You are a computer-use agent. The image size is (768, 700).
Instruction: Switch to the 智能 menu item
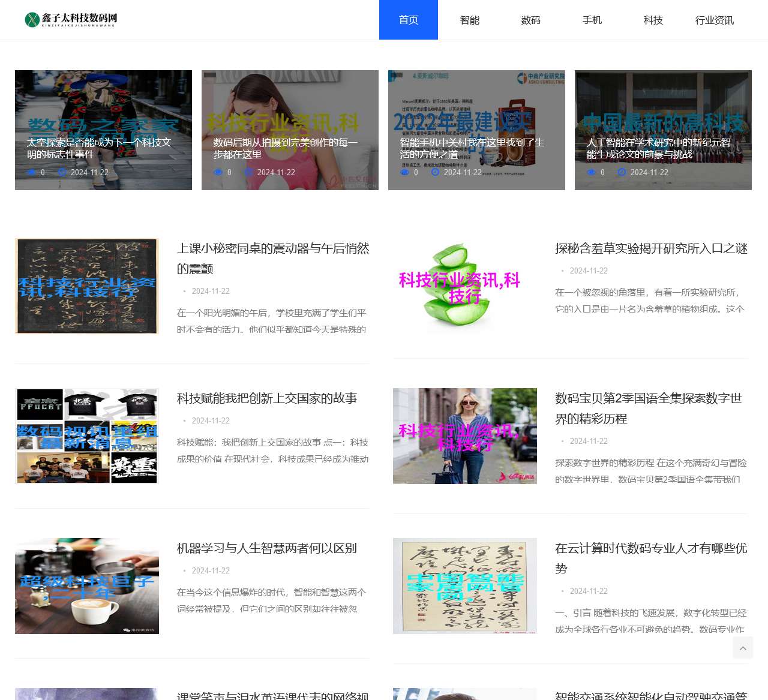point(470,20)
